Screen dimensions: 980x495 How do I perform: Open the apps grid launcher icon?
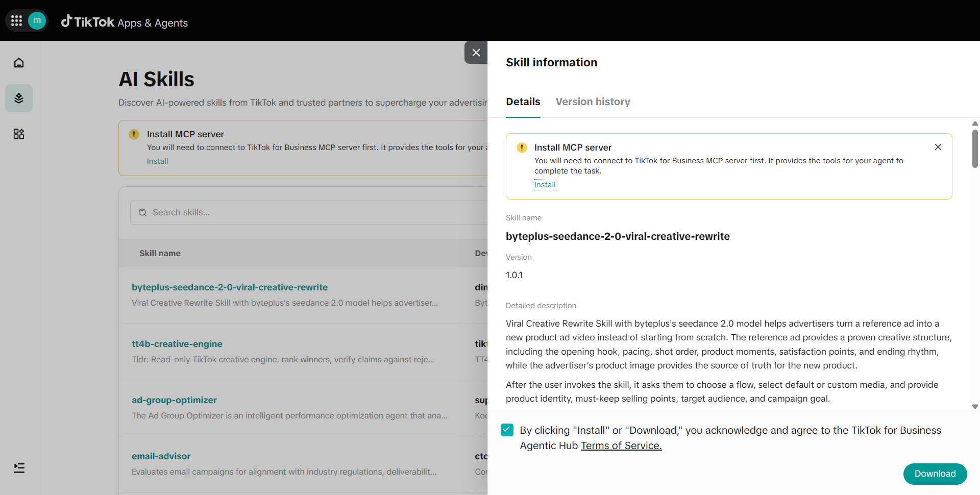pyautogui.click(x=16, y=20)
